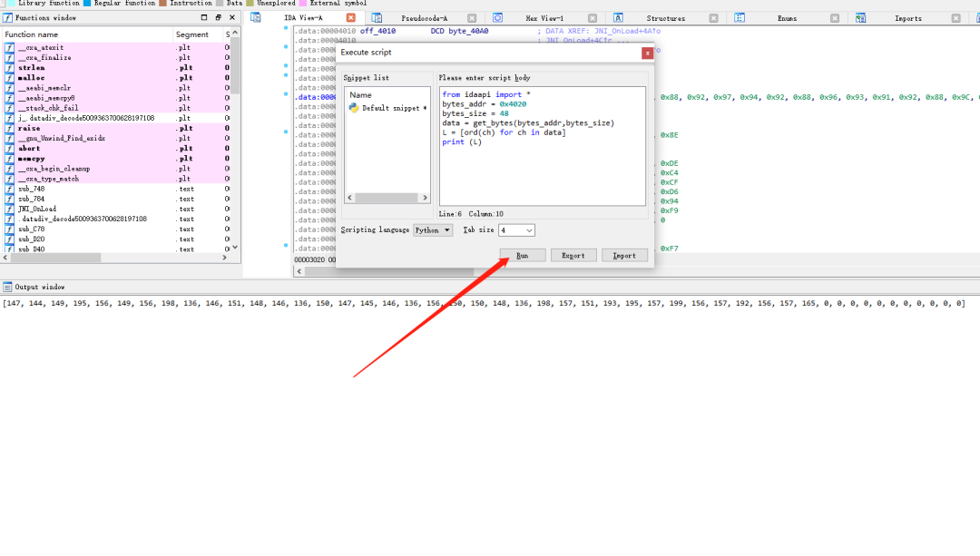Close the Structures tab

coord(714,18)
